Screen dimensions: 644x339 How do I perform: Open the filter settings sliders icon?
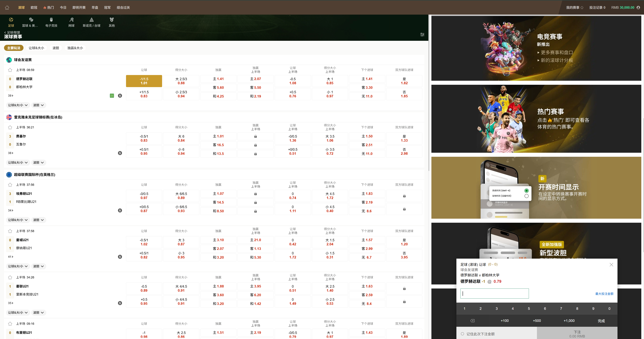(x=422, y=35)
